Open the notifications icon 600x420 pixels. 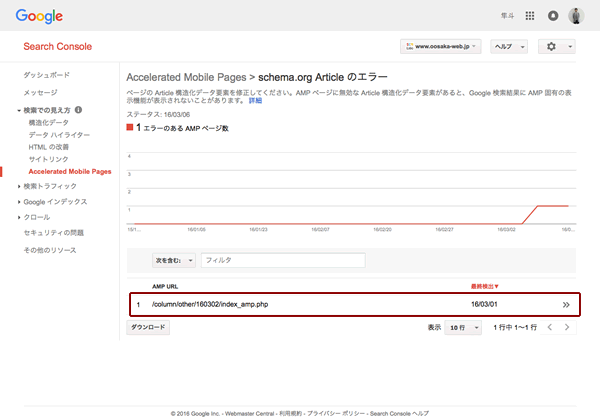point(553,16)
